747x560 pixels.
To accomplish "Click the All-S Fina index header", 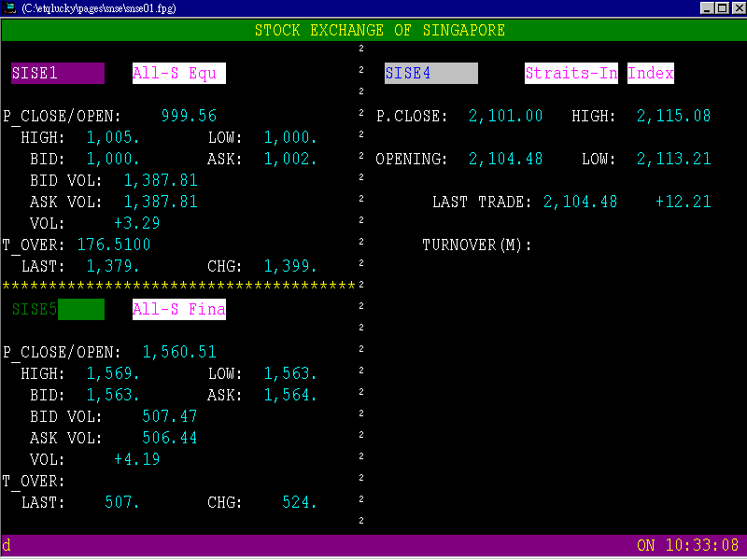I will 178,309.
